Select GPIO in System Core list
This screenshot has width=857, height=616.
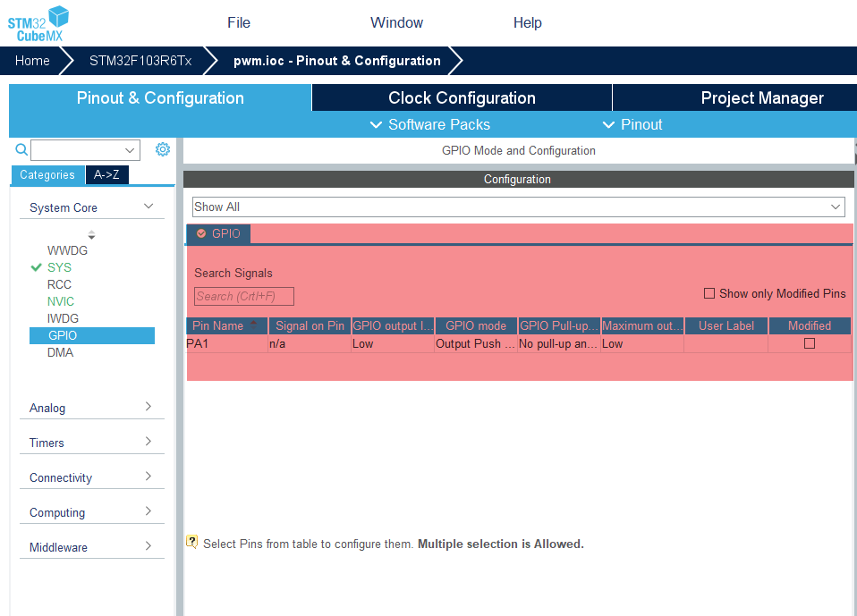click(x=92, y=335)
